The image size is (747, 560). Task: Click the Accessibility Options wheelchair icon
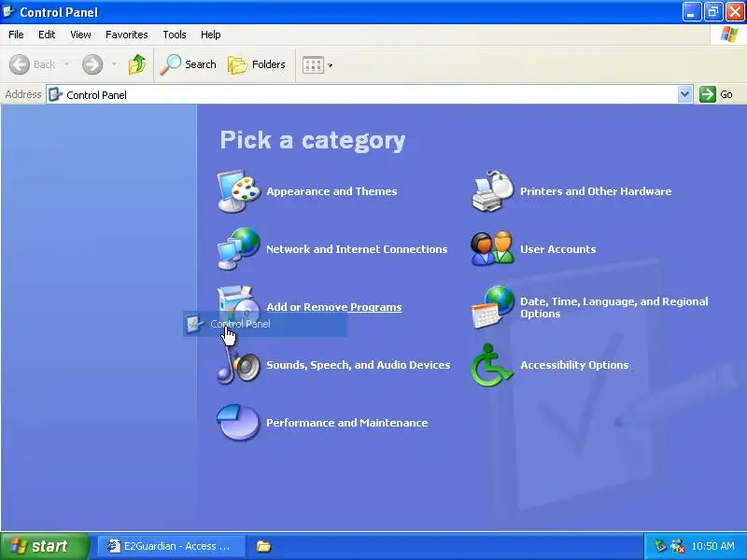(493, 365)
